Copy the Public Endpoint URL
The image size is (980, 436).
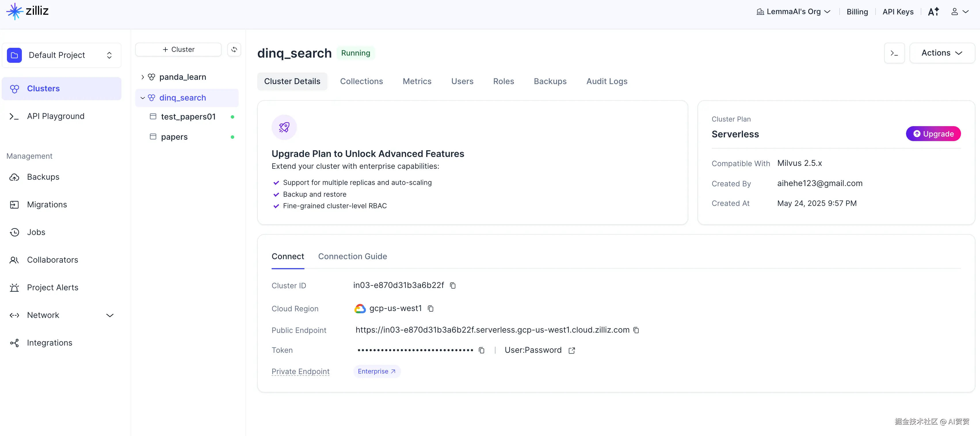point(636,330)
